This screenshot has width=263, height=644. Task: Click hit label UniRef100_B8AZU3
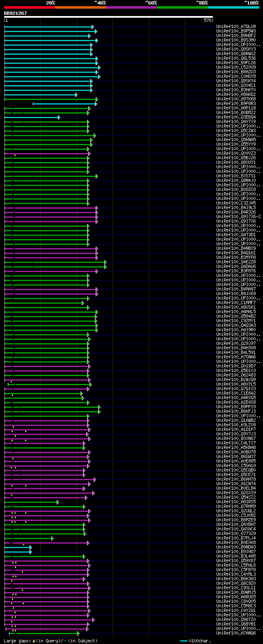click(x=236, y=72)
